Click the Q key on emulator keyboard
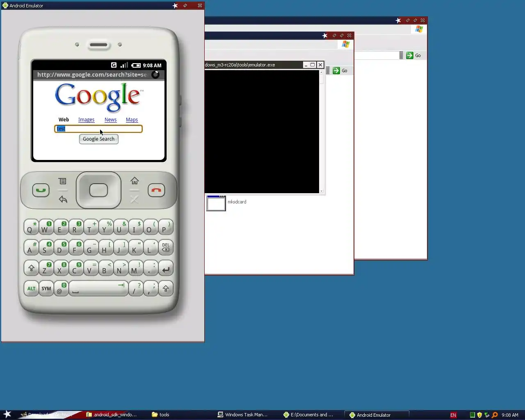The width and height of the screenshot is (525, 420). tap(31, 228)
